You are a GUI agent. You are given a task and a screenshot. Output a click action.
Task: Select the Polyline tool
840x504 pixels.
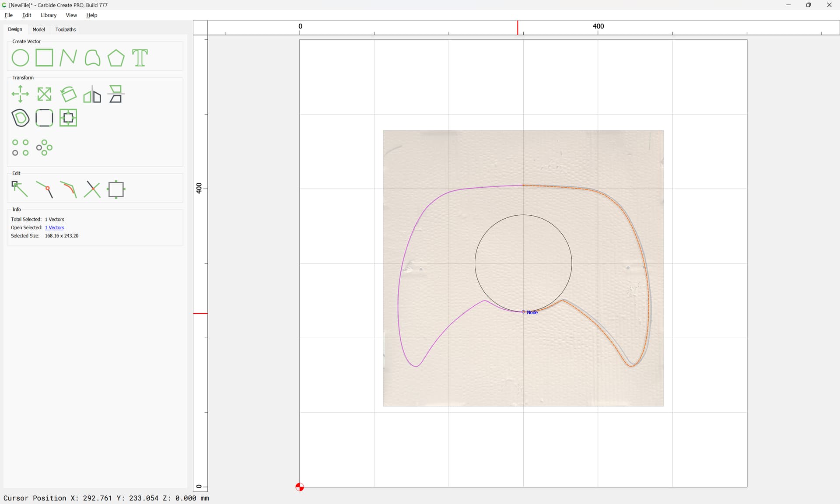click(68, 58)
